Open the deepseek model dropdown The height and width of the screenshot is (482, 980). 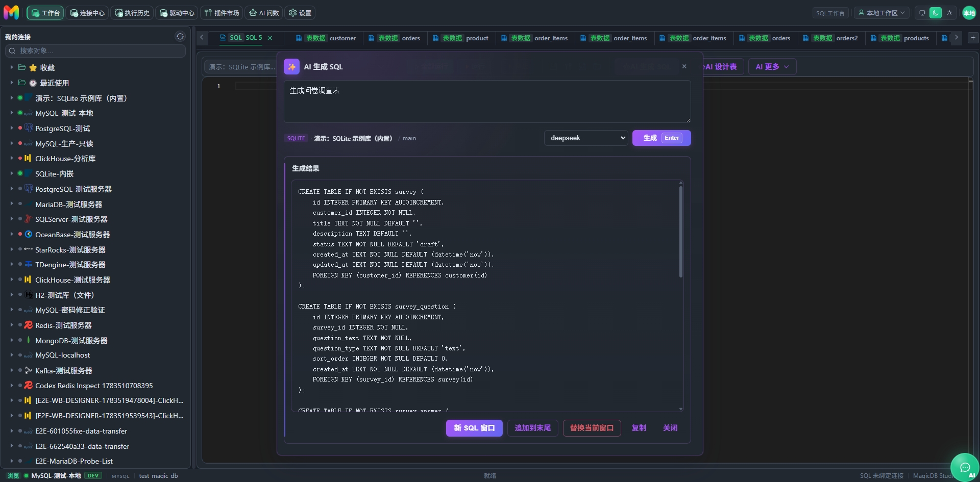coord(586,138)
